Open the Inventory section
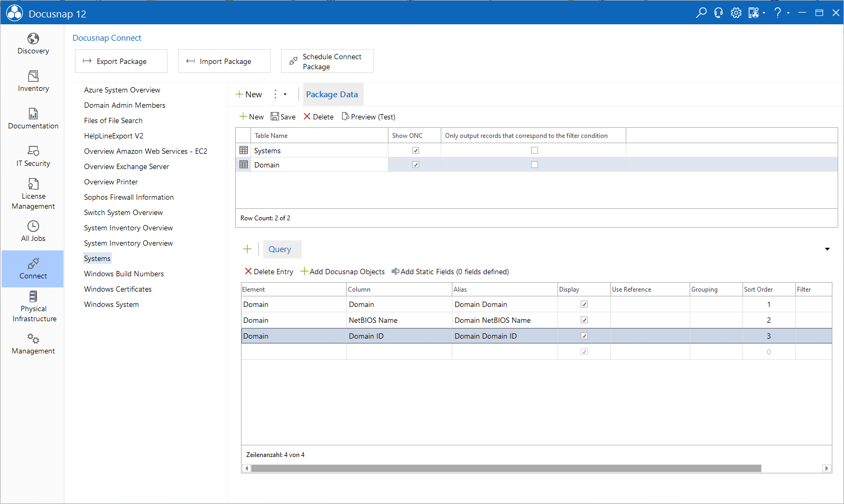 33,81
